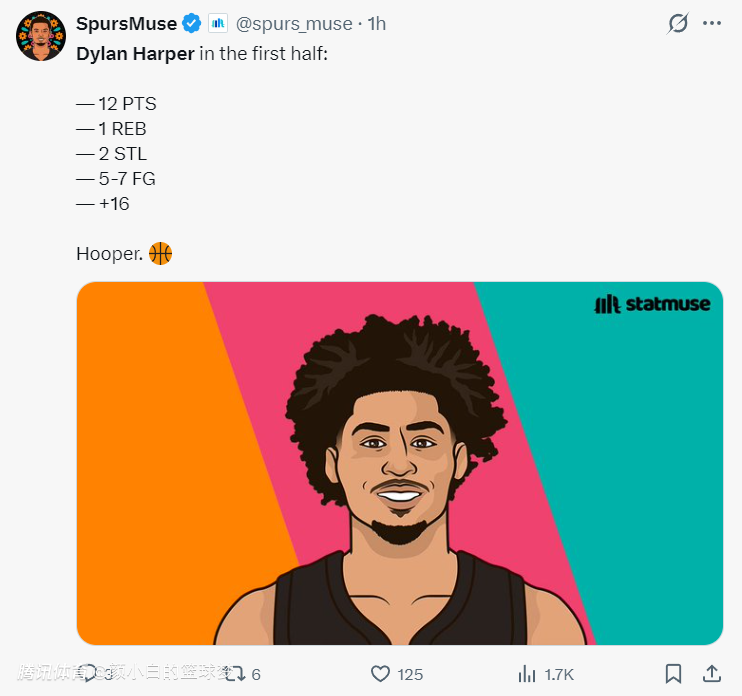Open the @spurs_muse handle link
The width and height of the screenshot is (742, 696).
(x=294, y=23)
